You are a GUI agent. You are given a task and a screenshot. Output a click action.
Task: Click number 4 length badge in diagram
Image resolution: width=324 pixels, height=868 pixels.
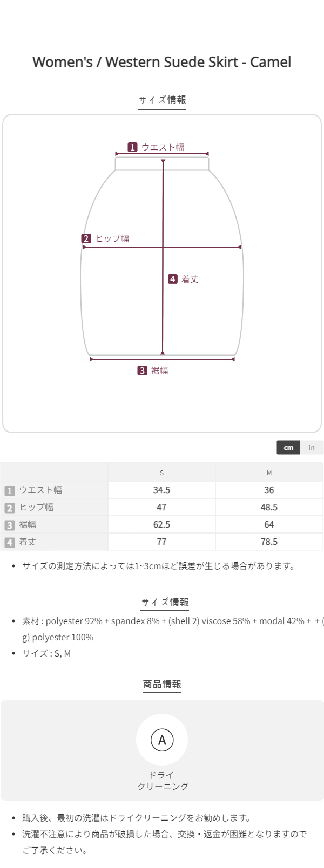[173, 279]
